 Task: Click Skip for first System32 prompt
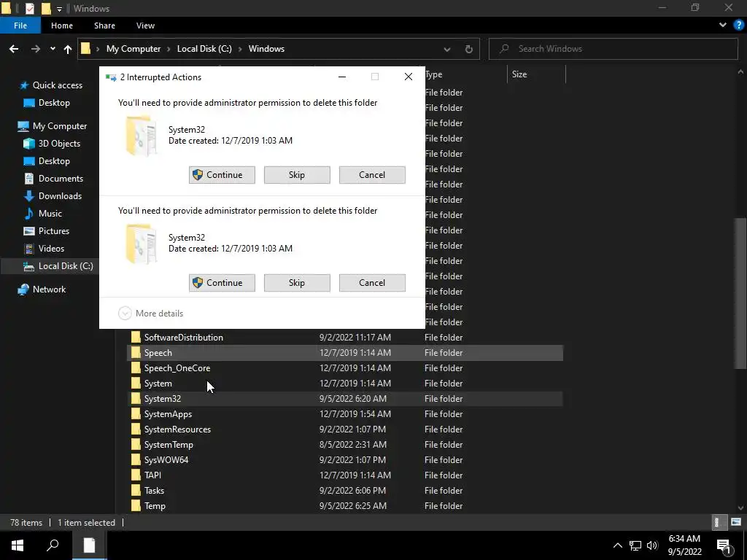[x=297, y=175]
